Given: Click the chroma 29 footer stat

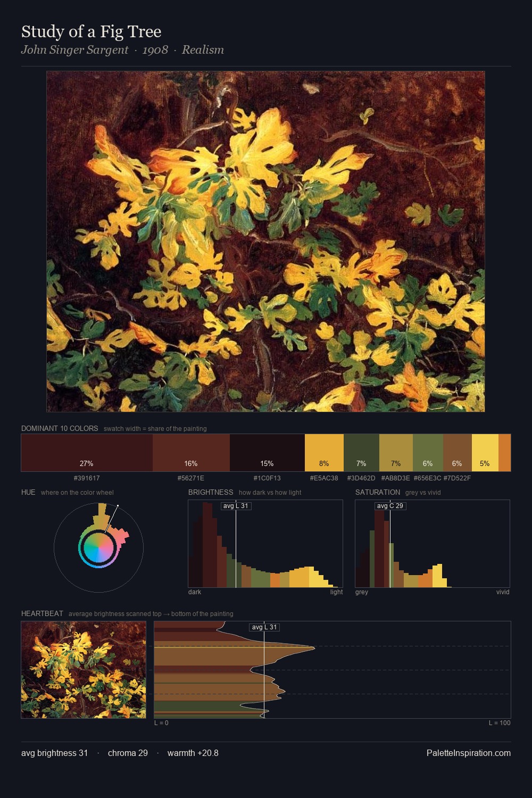Looking at the screenshot, I should point(128,753).
